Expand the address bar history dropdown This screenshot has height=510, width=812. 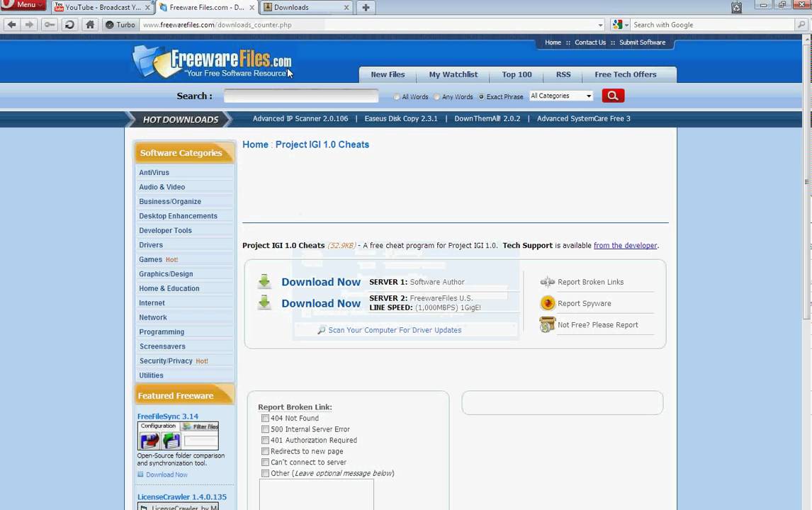tap(600, 24)
